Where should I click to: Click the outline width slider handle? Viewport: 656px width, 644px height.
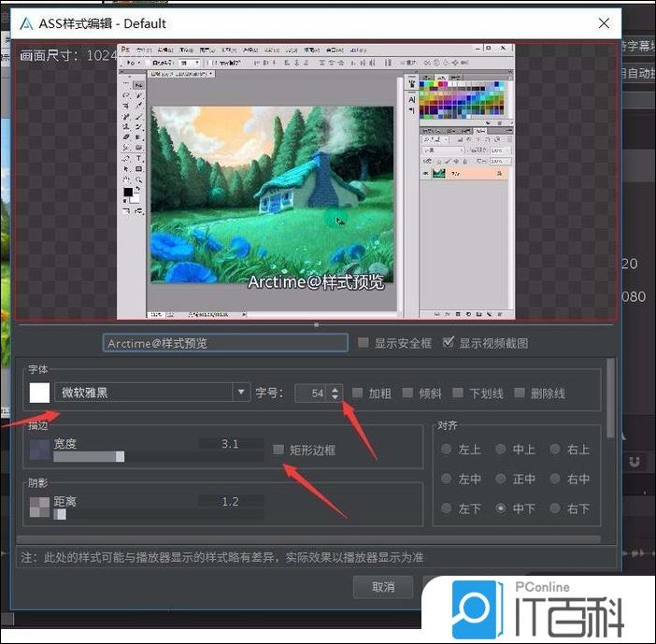120,456
